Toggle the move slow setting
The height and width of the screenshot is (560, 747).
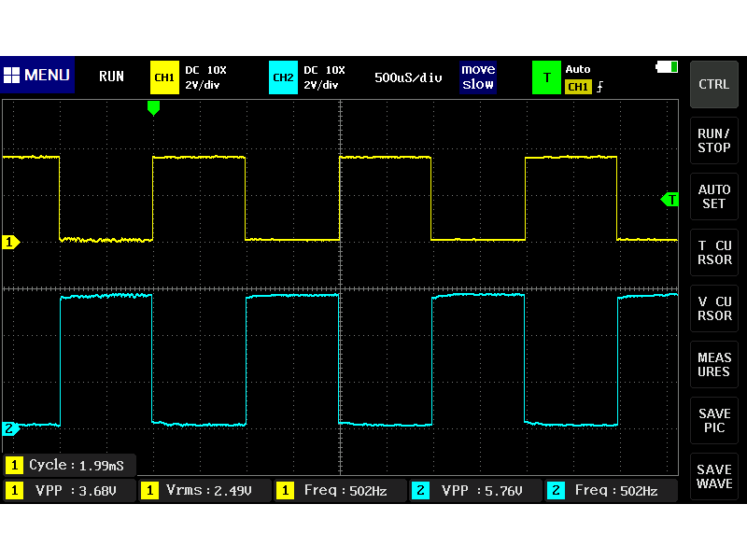(478, 77)
